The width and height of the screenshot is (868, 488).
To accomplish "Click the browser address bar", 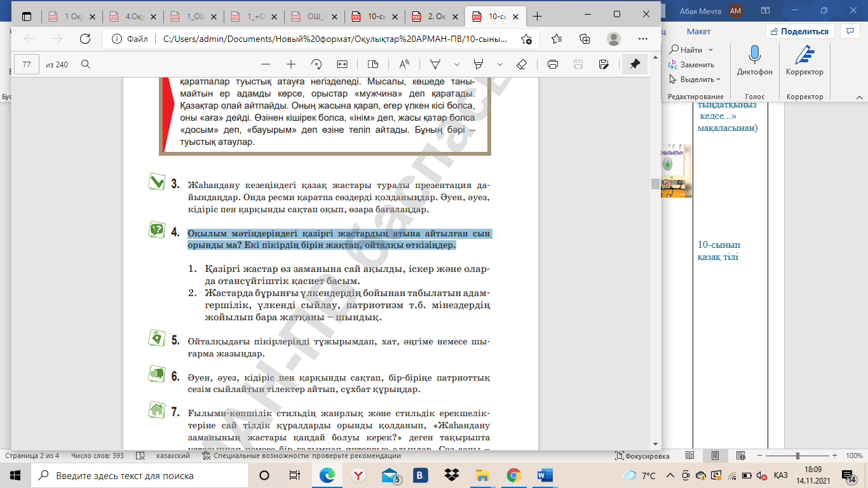I will tap(336, 39).
